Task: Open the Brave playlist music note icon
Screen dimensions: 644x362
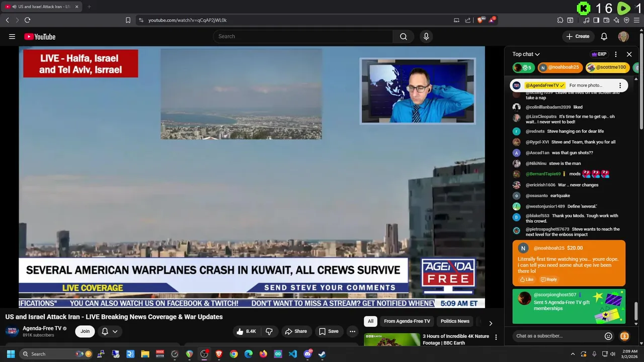Action: [586, 20]
